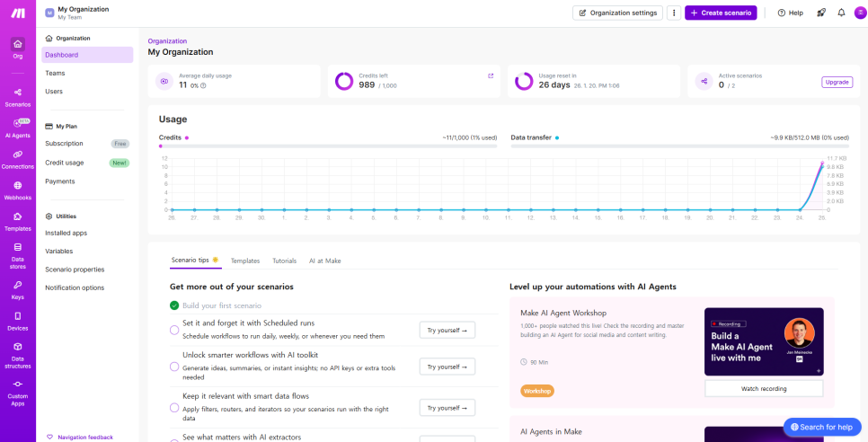Select Dashboard in the Organization menu
This screenshot has width=868, height=442.
[x=87, y=55]
